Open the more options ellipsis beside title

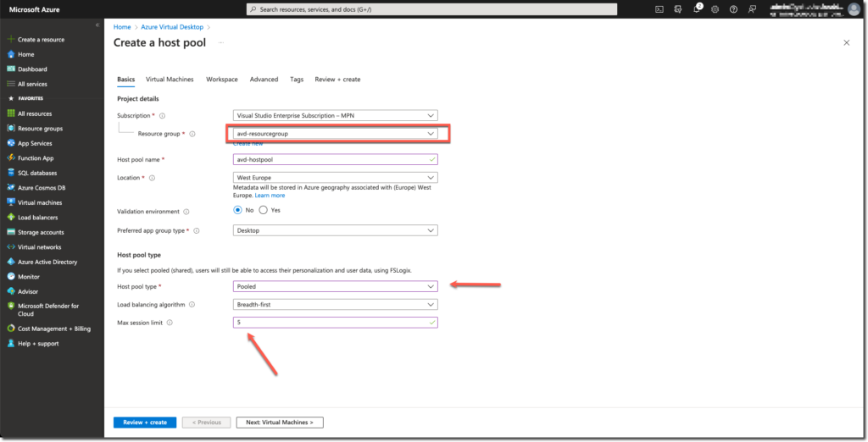[221, 42]
